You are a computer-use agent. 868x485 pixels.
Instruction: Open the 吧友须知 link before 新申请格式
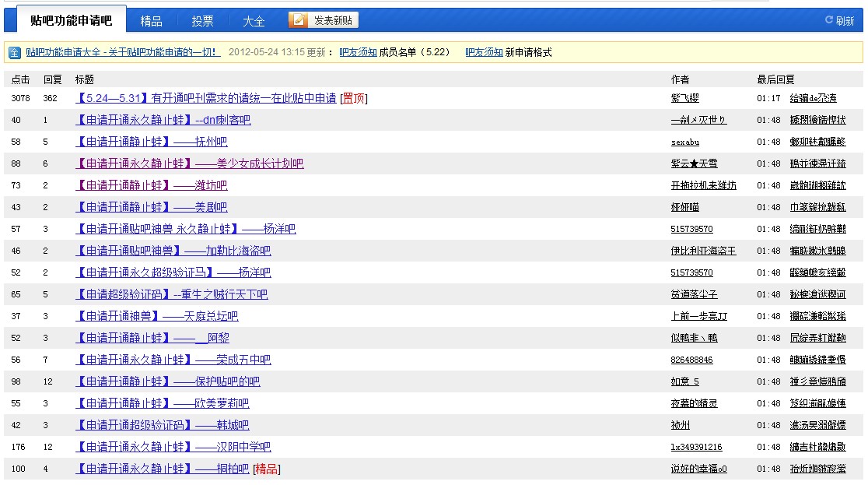coord(484,52)
